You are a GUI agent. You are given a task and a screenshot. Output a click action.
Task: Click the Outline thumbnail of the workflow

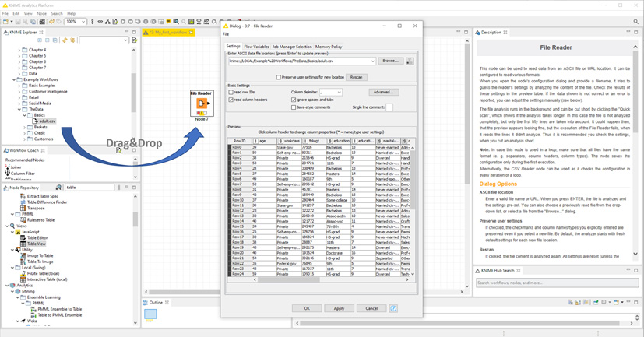click(x=150, y=314)
